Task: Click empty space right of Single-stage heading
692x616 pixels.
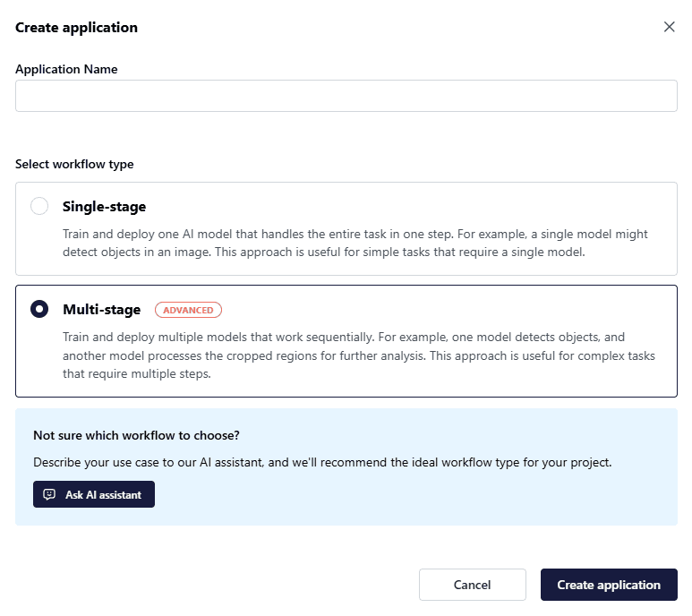Action: 403,207
